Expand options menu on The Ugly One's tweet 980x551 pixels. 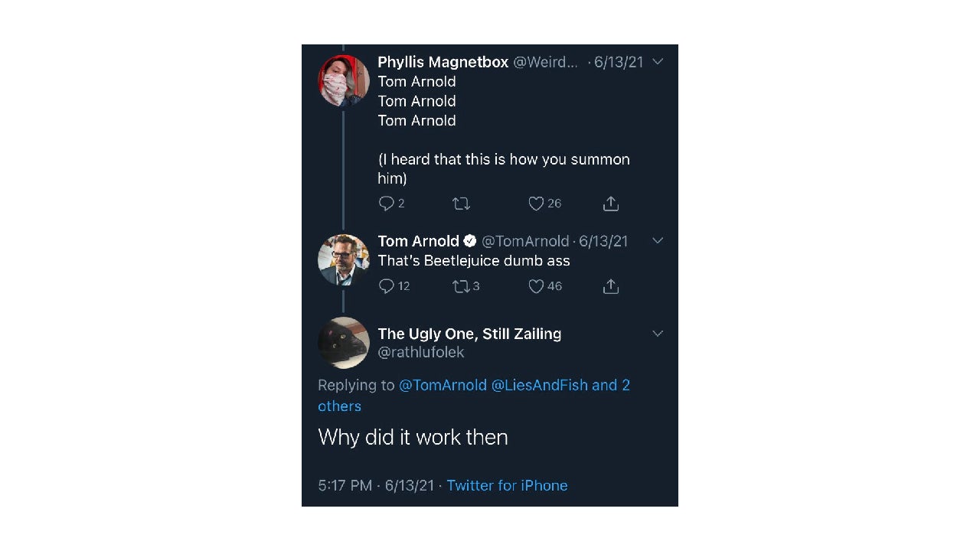[658, 333]
